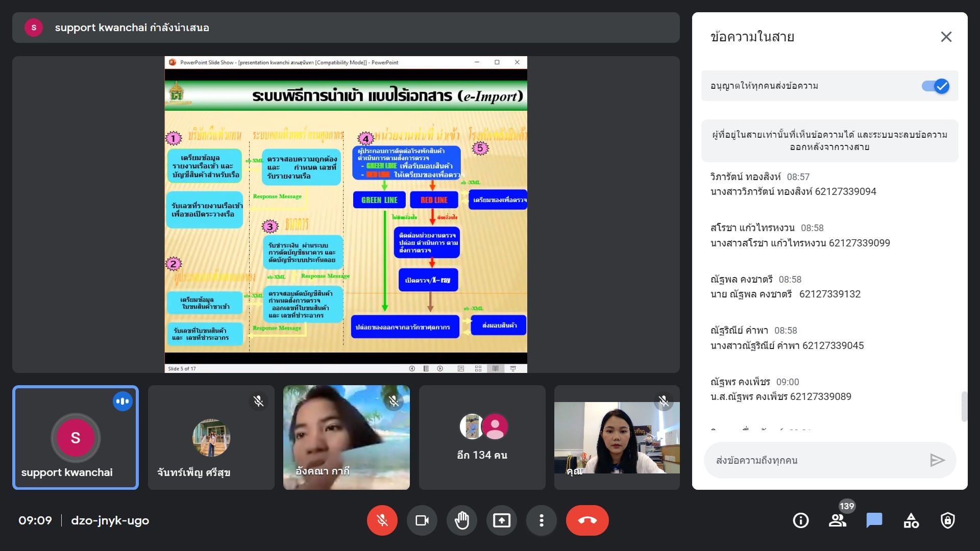Close the in-call messages panel
The width and height of the screenshot is (980, 551).
point(946,37)
